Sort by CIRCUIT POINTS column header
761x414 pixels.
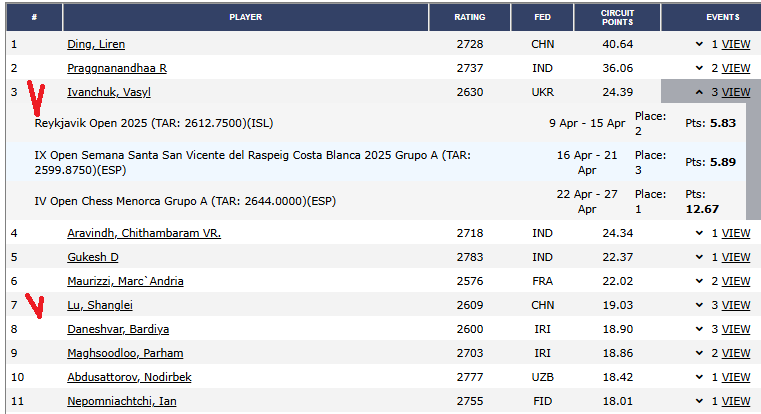617,17
